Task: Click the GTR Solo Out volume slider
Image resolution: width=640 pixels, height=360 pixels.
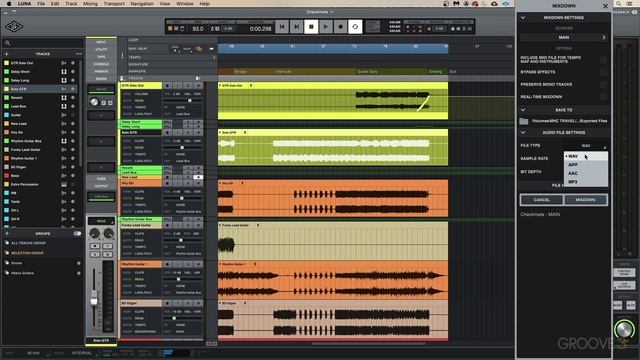Action: coord(189,100)
